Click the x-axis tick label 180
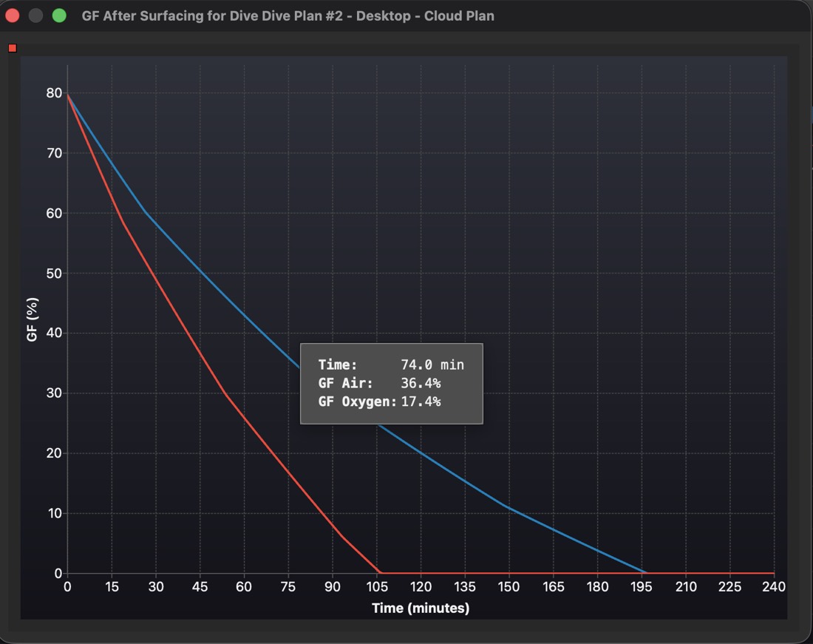 [x=597, y=586]
